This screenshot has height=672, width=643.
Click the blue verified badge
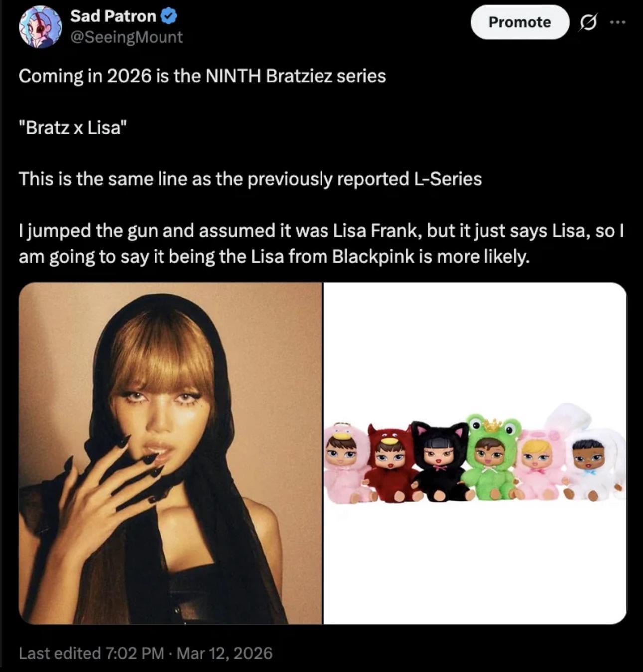coord(169,16)
